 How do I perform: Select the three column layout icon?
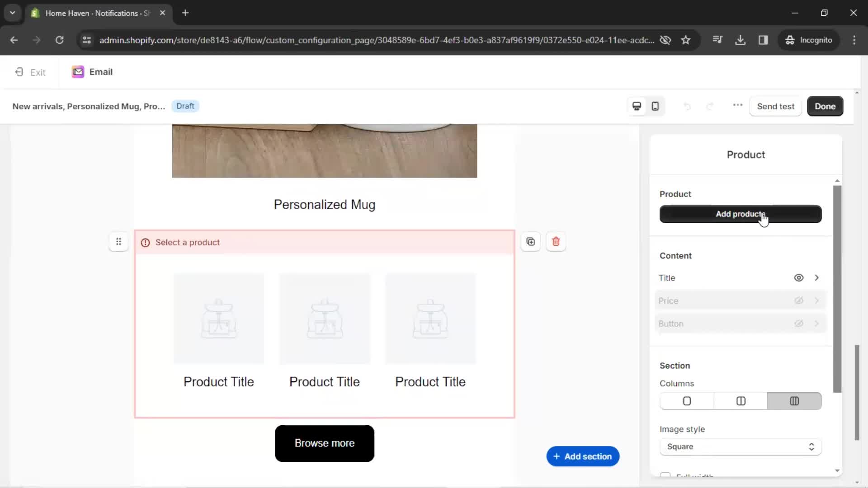(795, 401)
